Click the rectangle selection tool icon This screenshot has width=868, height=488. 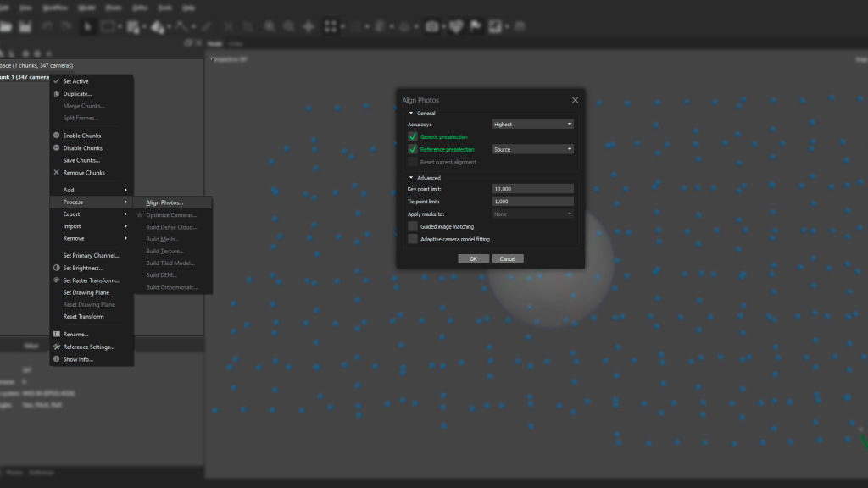click(108, 27)
